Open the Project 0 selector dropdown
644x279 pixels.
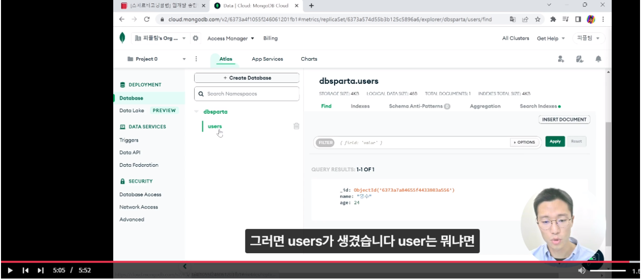(x=156, y=59)
